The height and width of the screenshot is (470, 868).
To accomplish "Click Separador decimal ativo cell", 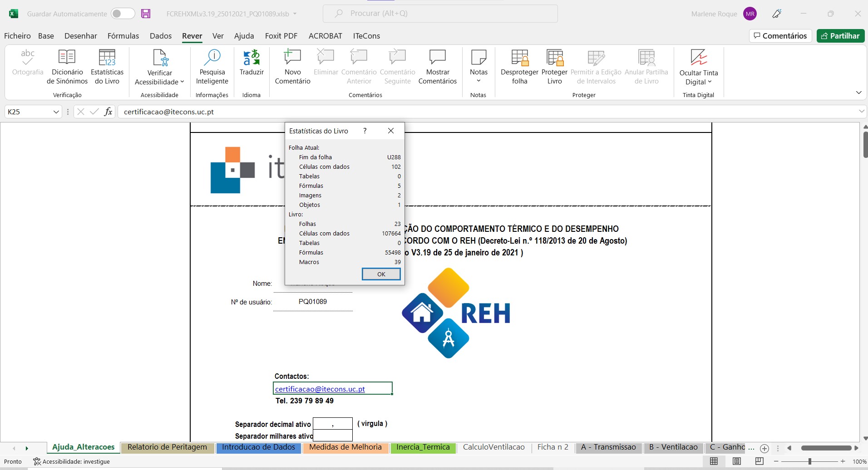I will point(333,424).
